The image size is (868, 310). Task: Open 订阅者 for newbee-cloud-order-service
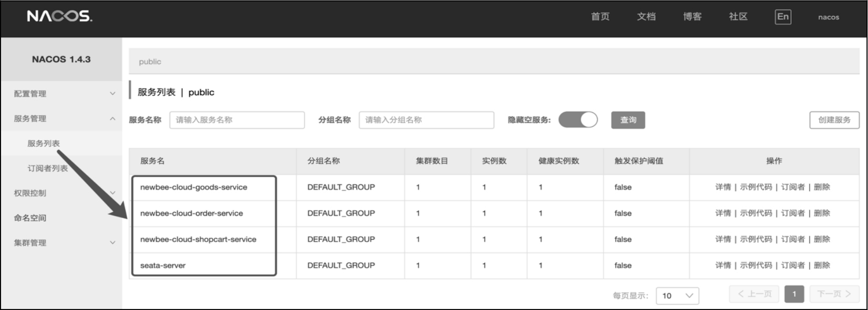click(x=793, y=213)
